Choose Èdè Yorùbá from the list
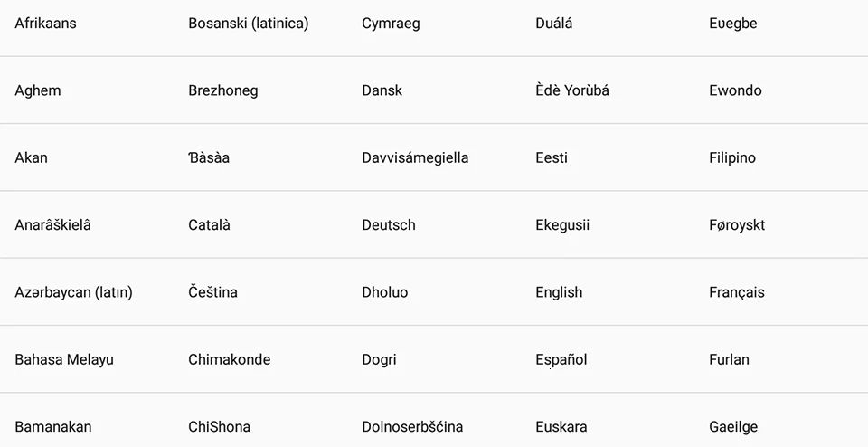This screenshot has width=868, height=447. pos(572,90)
